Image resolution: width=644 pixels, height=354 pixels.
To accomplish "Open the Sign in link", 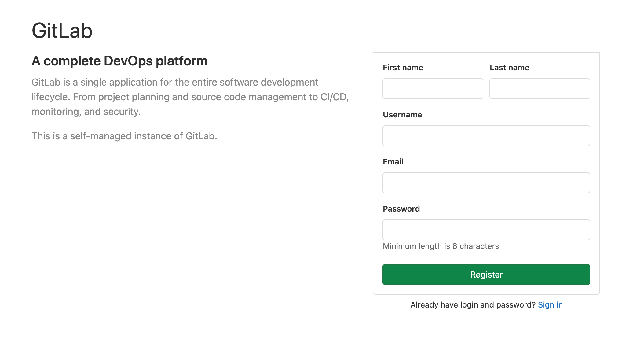I will (x=550, y=304).
